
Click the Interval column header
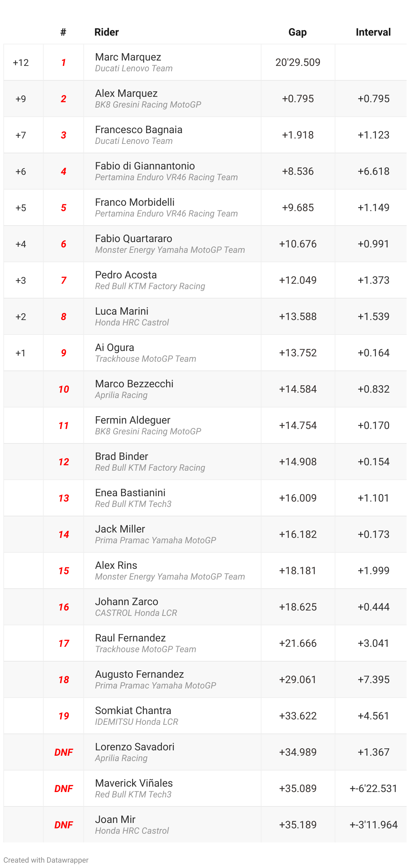coord(373,32)
